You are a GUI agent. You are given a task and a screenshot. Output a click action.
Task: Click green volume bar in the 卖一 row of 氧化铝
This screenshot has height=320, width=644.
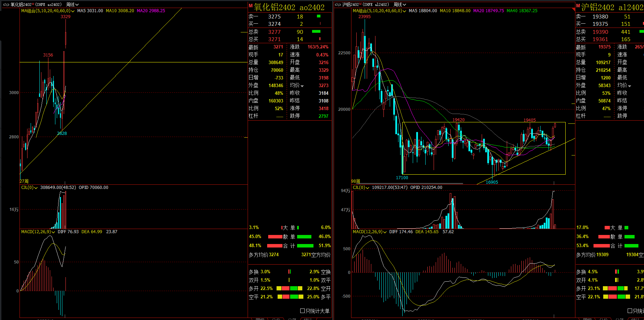pos(318,16)
